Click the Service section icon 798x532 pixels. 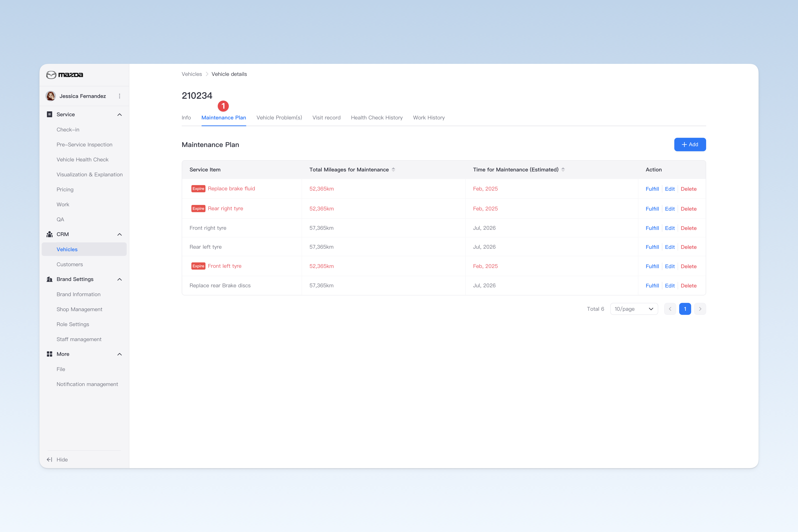pyautogui.click(x=49, y=114)
